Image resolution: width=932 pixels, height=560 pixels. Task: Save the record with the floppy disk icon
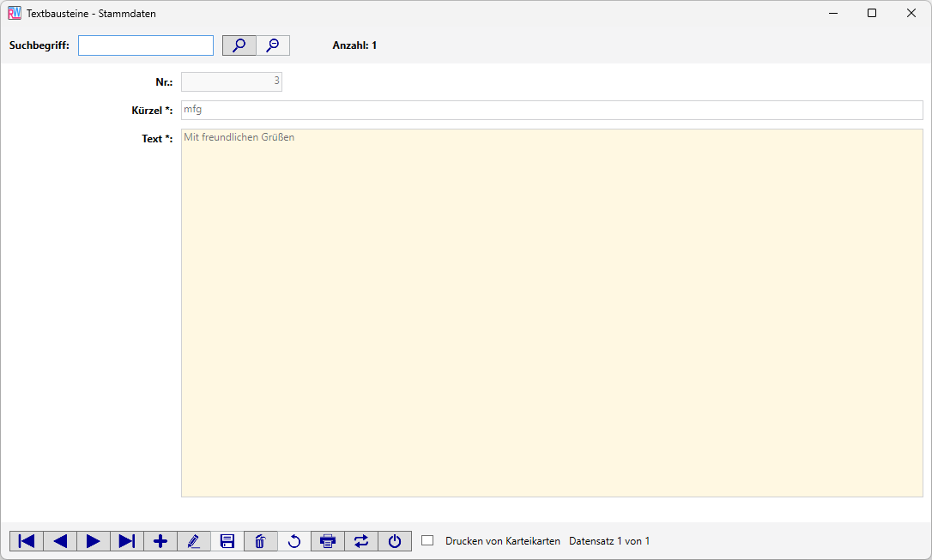(227, 541)
